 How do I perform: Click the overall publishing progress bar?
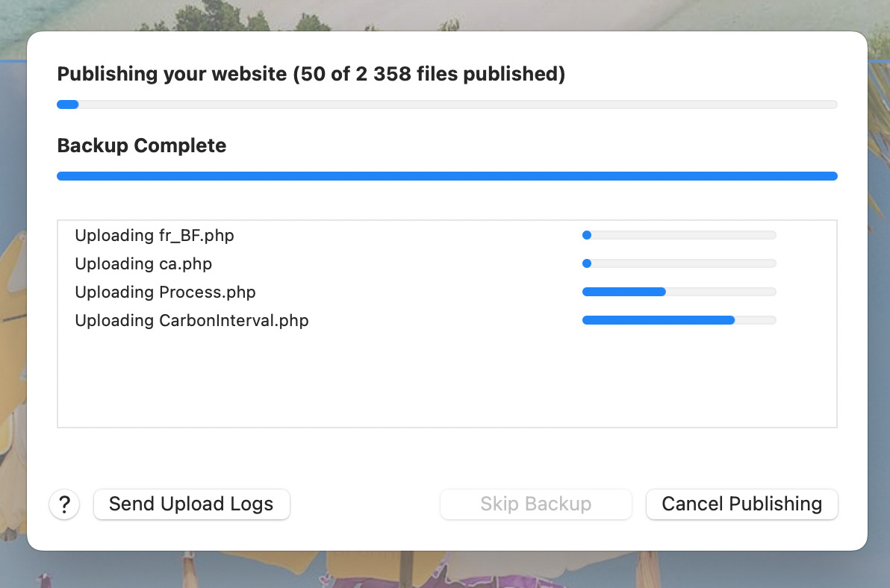(x=446, y=104)
